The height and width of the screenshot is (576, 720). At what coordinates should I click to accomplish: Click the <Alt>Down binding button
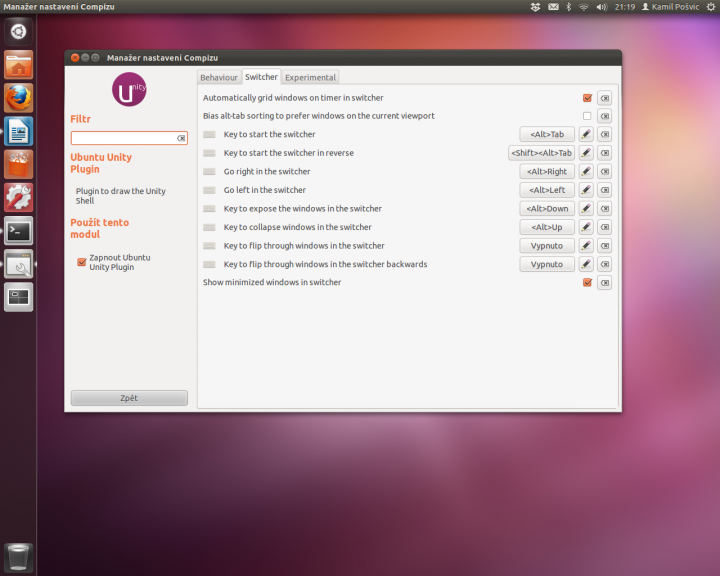tap(547, 209)
